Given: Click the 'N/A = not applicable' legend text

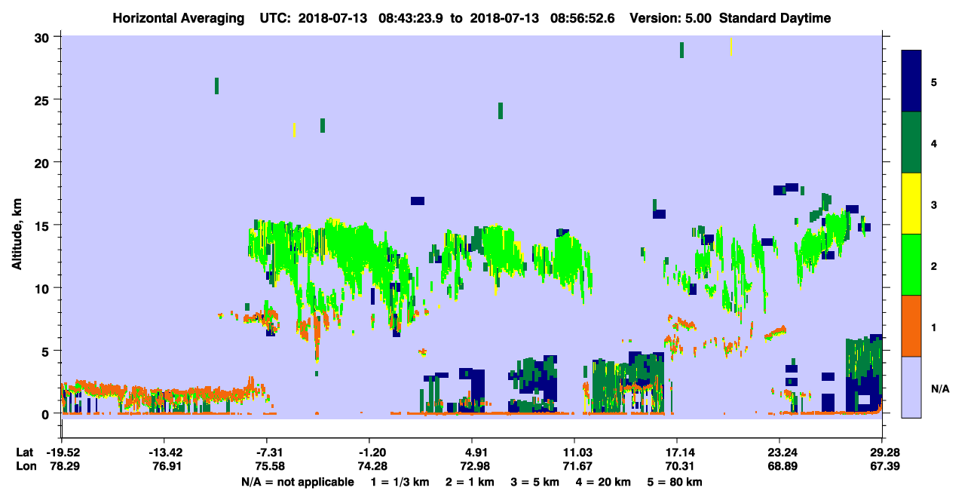Looking at the screenshot, I should click(x=298, y=482).
